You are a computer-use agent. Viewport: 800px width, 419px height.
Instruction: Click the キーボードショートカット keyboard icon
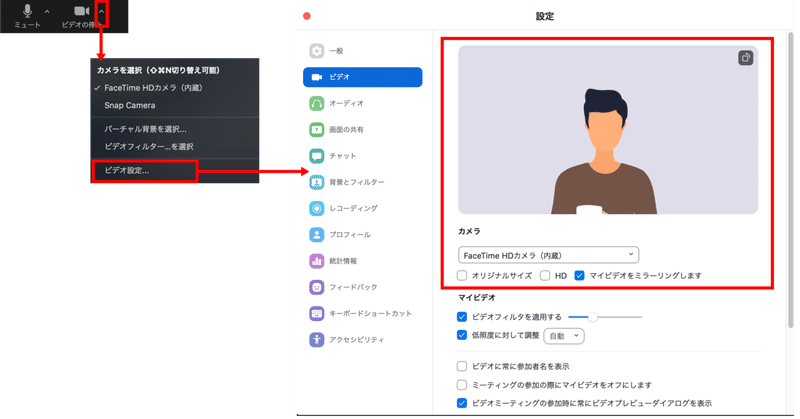pos(317,313)
